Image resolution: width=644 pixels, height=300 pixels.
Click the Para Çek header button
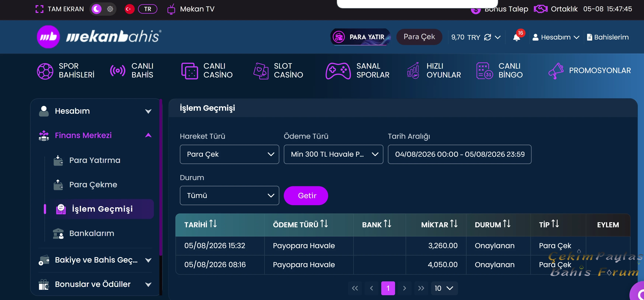coord(419,37)
